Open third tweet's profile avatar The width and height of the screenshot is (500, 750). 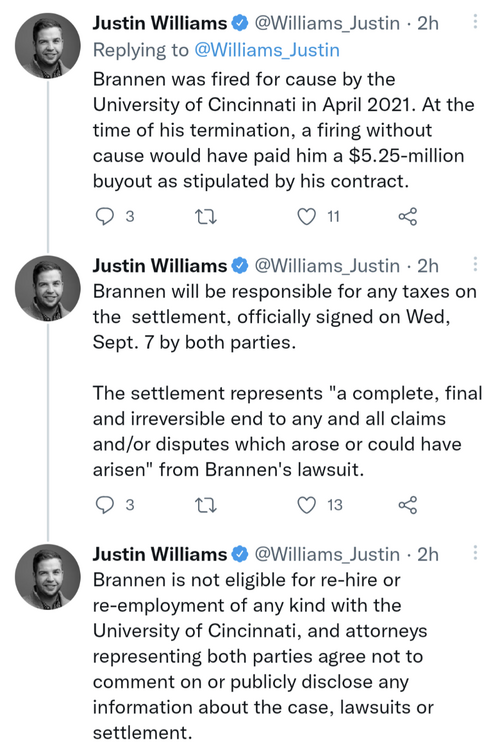point(48,576)
